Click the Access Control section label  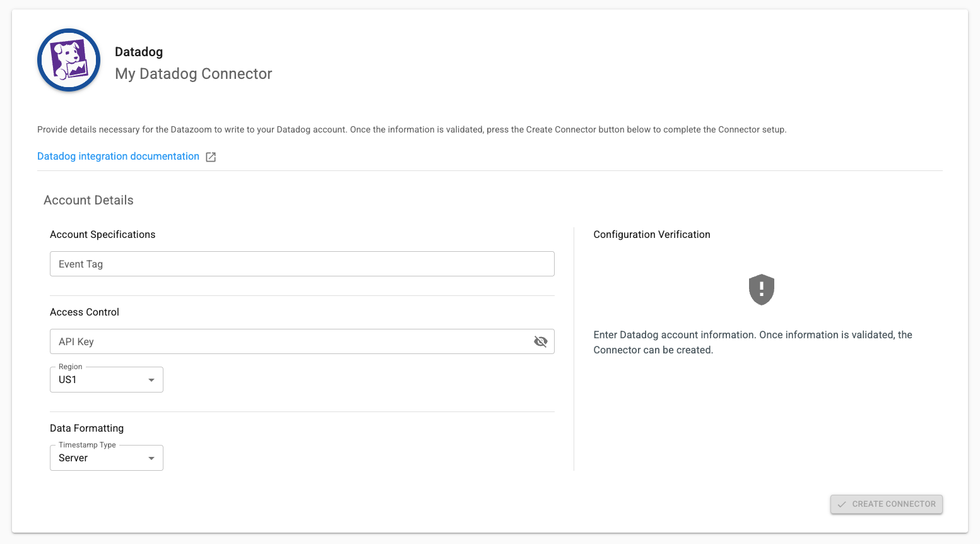85,312
